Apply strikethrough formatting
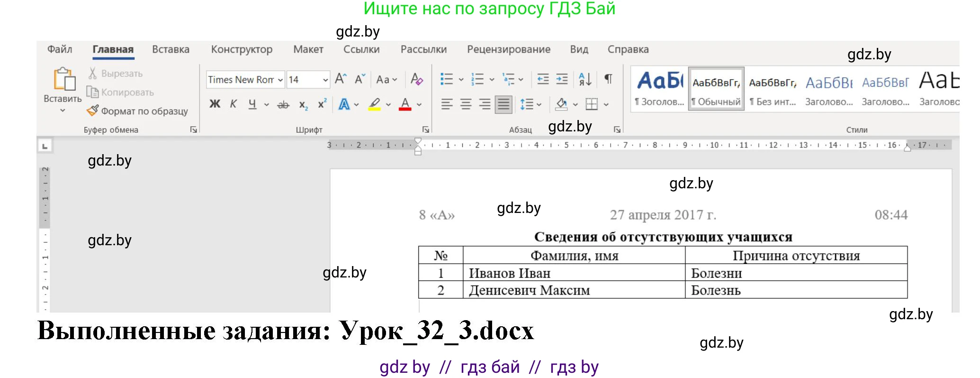Viewport: 980px width, 378px height. pyautogui.click(x=283, y=104)
